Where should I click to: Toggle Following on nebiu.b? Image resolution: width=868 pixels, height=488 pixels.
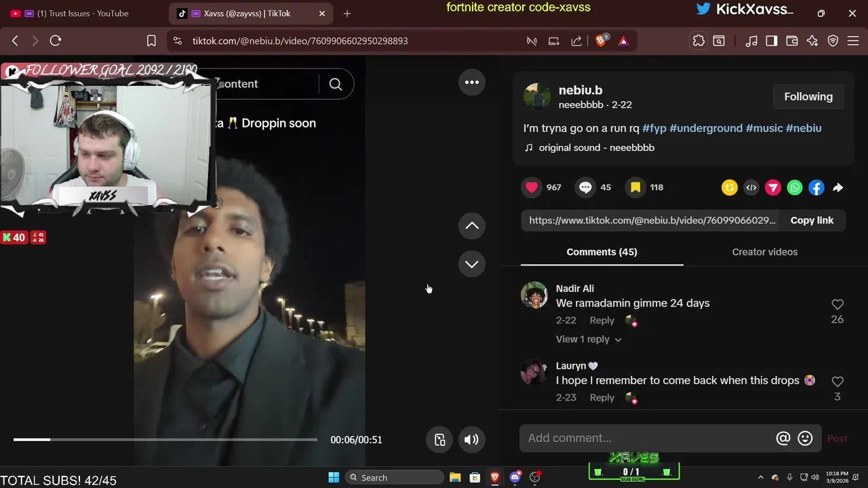click(808, 97)
